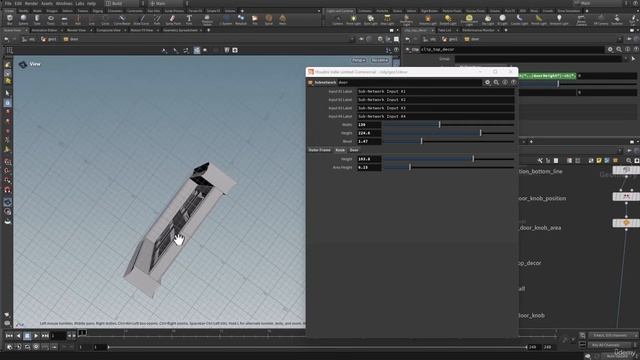The width and height of the screenshot is (640, 360).
Task: Add a new pane tab after Geometry Spreadsheet
Action: point(209,30)
